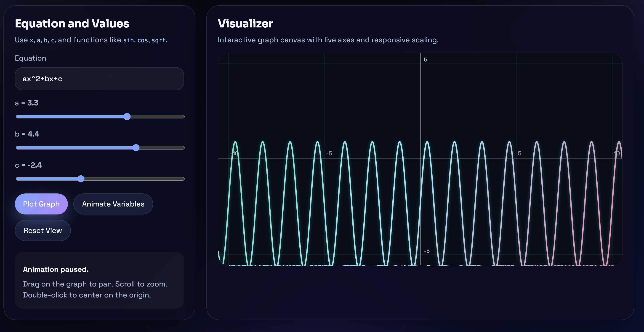Click the y-axis label 5 at top
Viewport: 644px width, 332px height.
point(425,59)
